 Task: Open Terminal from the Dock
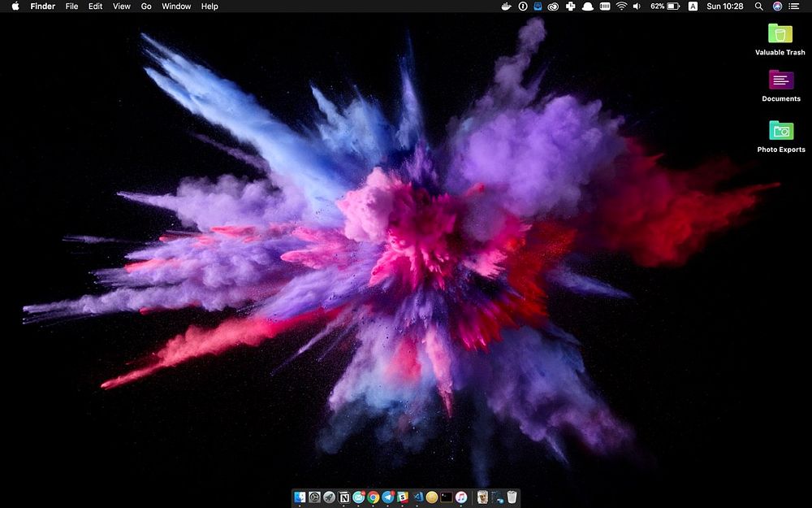(447, 497)
